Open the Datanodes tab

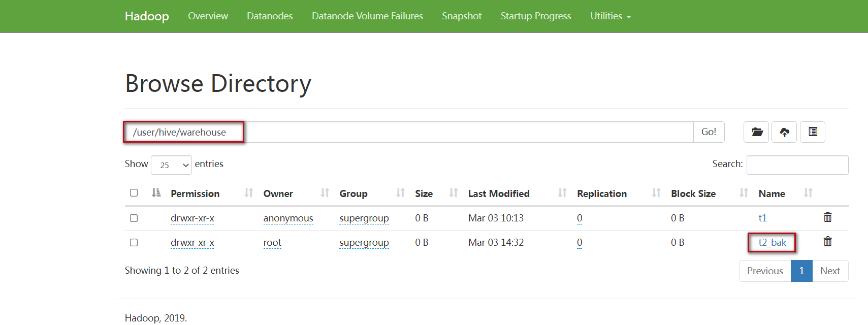[x=270, y=16]
